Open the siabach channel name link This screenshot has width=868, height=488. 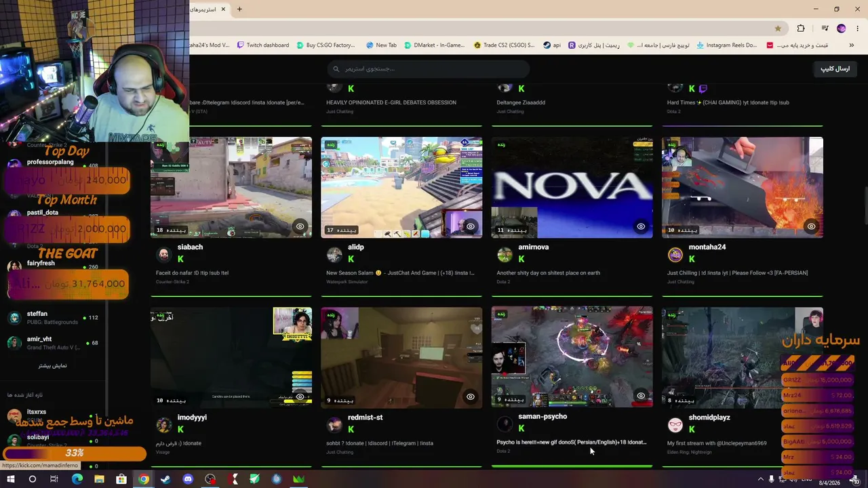[190, 247]
